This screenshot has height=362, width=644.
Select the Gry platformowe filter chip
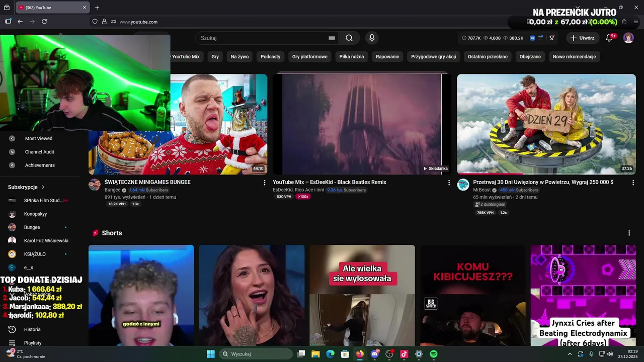point(310,57)
